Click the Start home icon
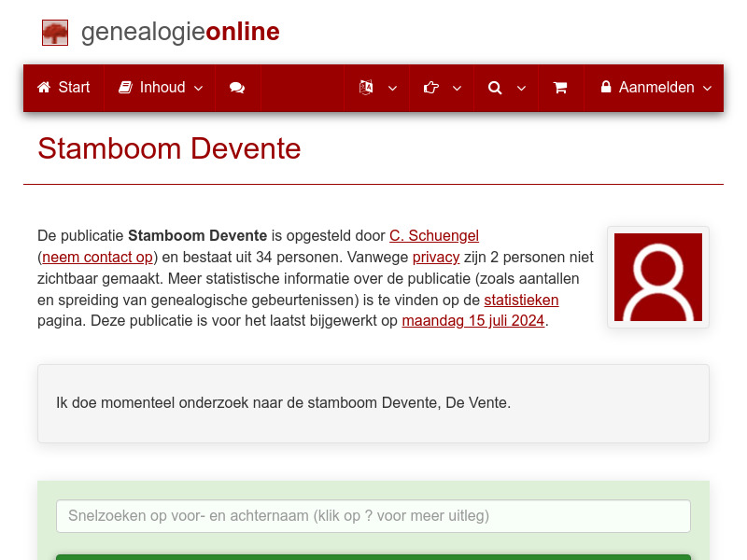Screen dimensions: 747x560 [44, 87]
